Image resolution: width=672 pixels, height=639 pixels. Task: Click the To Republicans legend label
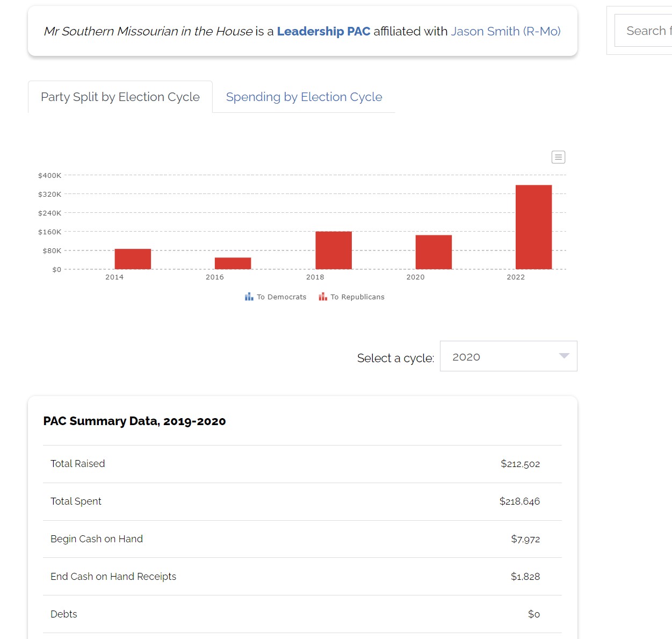357,297
